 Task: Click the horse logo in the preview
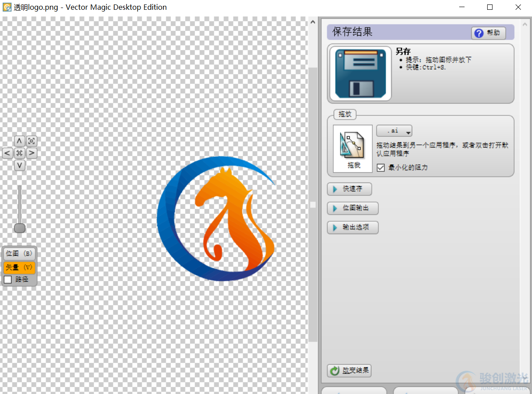(216, 219)
